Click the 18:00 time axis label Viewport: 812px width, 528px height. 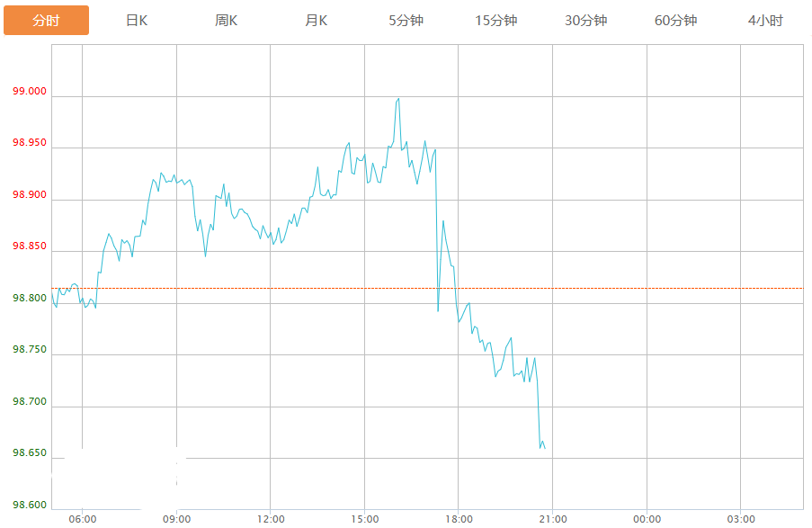pos(459,519)
